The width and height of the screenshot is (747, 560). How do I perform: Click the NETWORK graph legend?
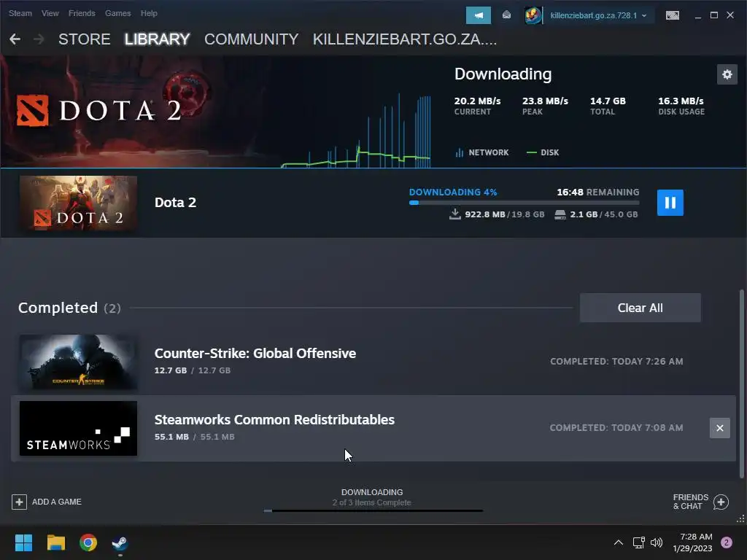coord(482,152)
